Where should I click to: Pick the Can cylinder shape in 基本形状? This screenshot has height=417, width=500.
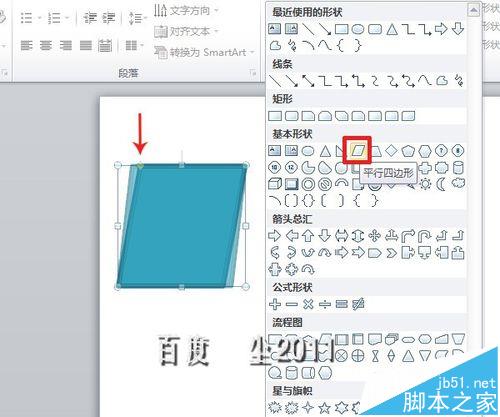coord(458,167)
